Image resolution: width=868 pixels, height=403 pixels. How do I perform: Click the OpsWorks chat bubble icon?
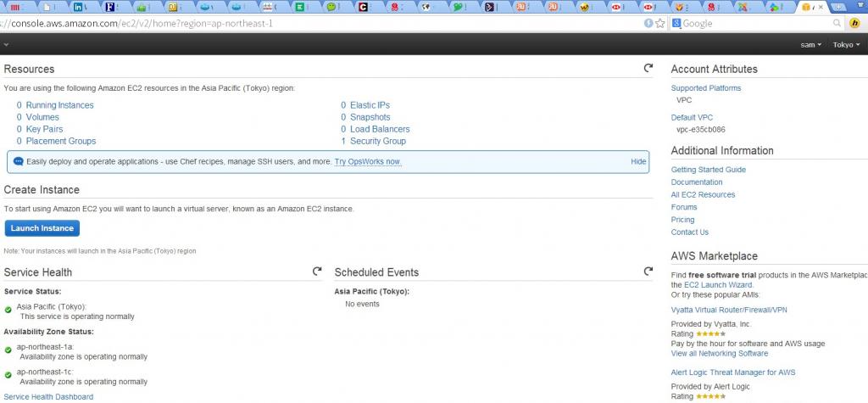click(x=19, y=161)
